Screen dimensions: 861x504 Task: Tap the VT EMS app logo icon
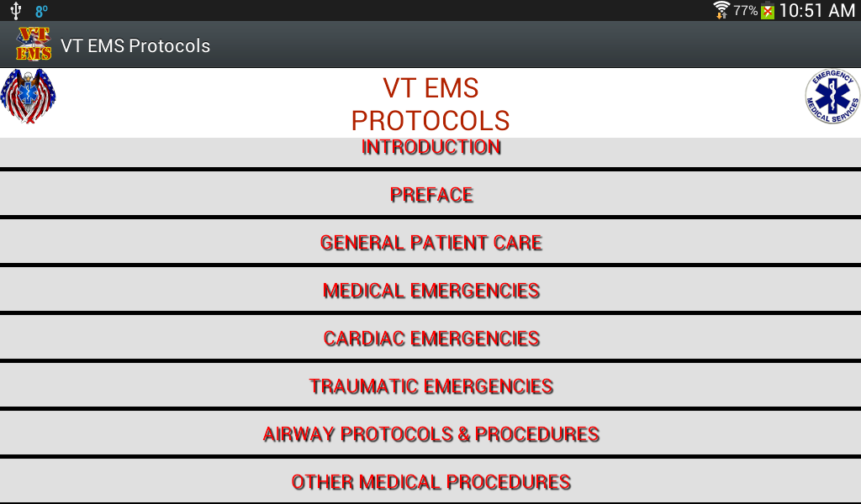[x=34, y=45]
